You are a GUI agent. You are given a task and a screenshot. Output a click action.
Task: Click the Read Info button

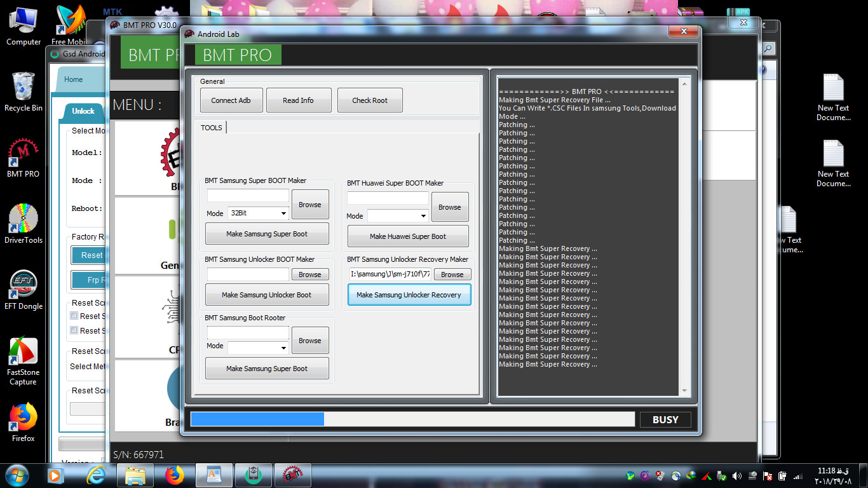click(x=298, y=100)
